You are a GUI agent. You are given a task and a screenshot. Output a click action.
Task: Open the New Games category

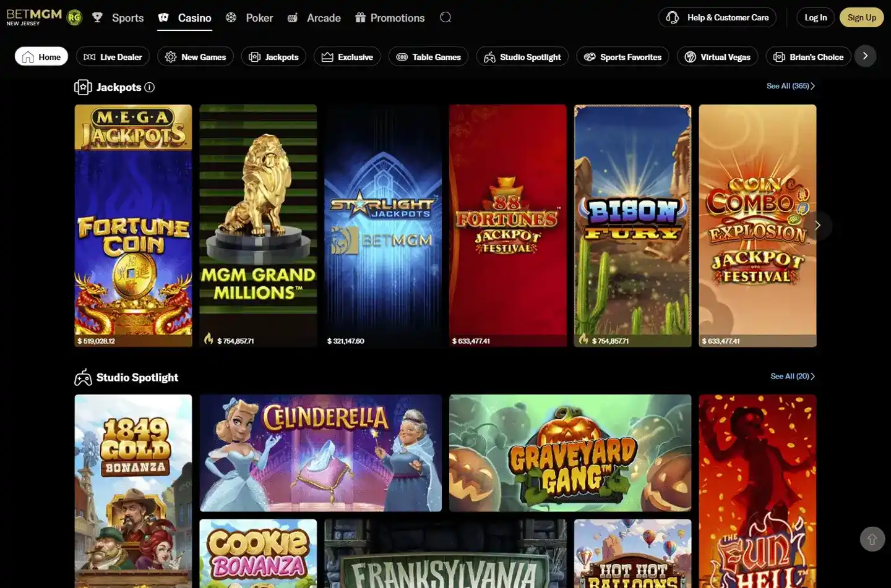196,56
